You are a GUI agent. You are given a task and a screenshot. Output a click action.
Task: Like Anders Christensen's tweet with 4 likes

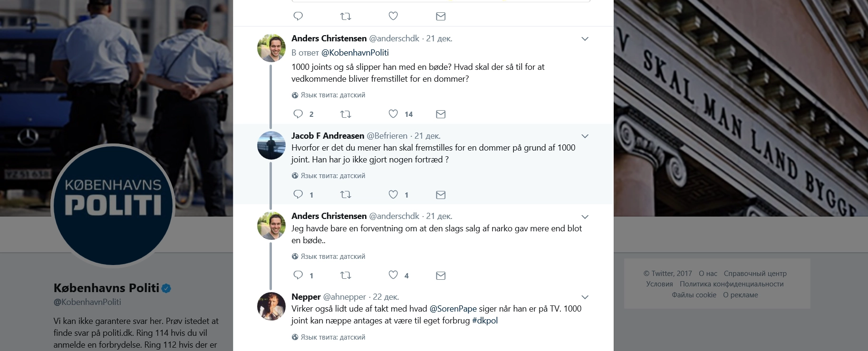393,275
